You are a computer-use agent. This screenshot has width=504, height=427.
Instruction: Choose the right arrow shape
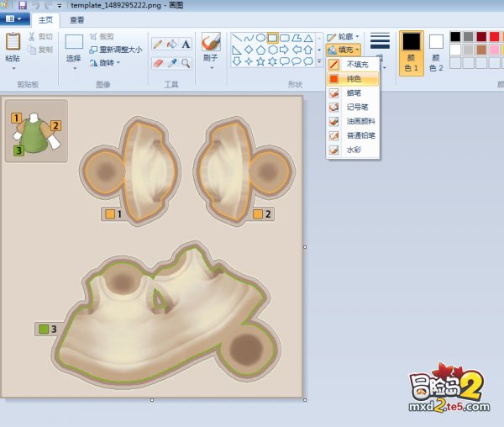[x=285, y=50]
